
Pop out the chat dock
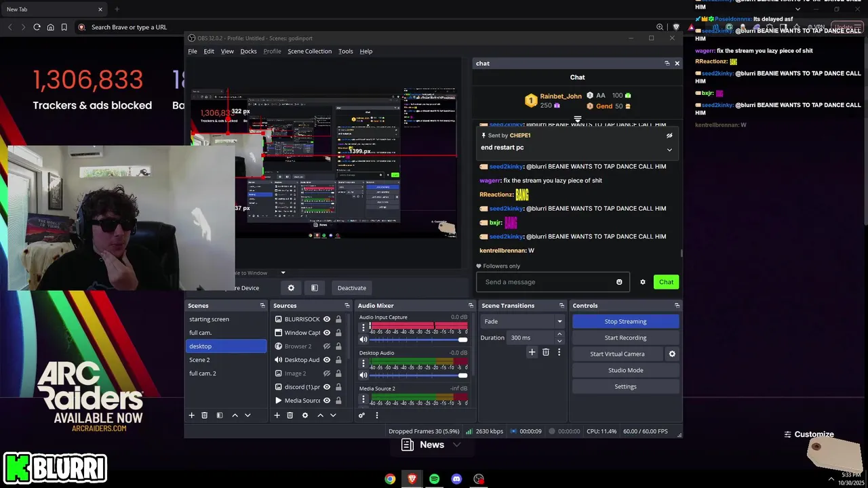pos(667,63)
